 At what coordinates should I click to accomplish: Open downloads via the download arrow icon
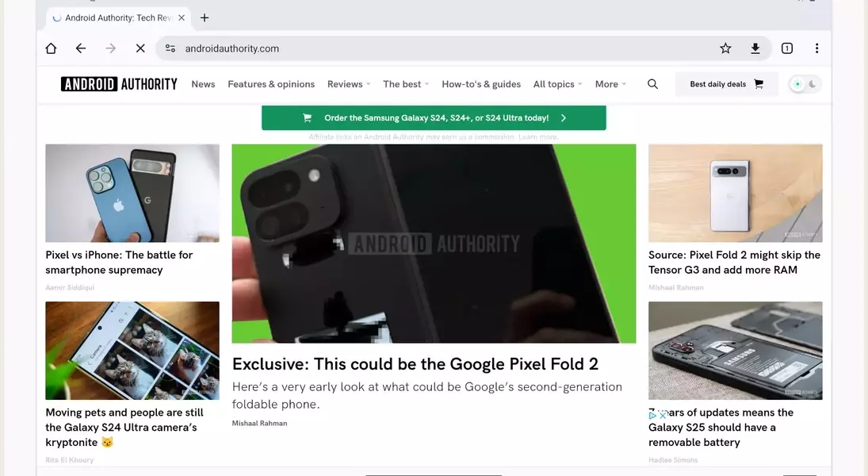click(x=755, y=48)
